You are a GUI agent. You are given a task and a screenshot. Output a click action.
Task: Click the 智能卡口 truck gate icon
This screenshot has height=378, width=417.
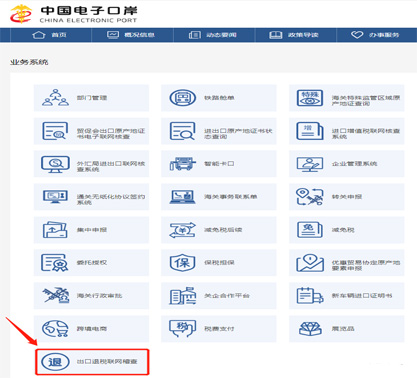[x=182, y=164]
